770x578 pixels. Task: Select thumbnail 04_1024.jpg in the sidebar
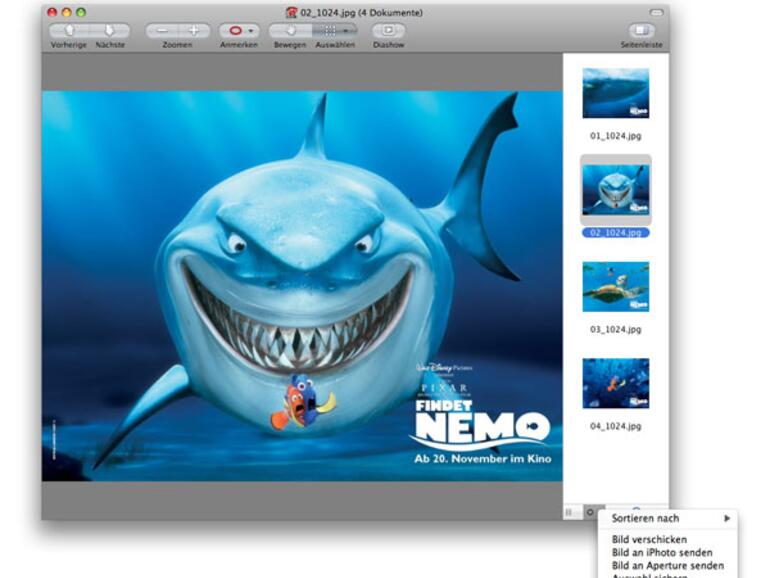[x=615, y=383]
